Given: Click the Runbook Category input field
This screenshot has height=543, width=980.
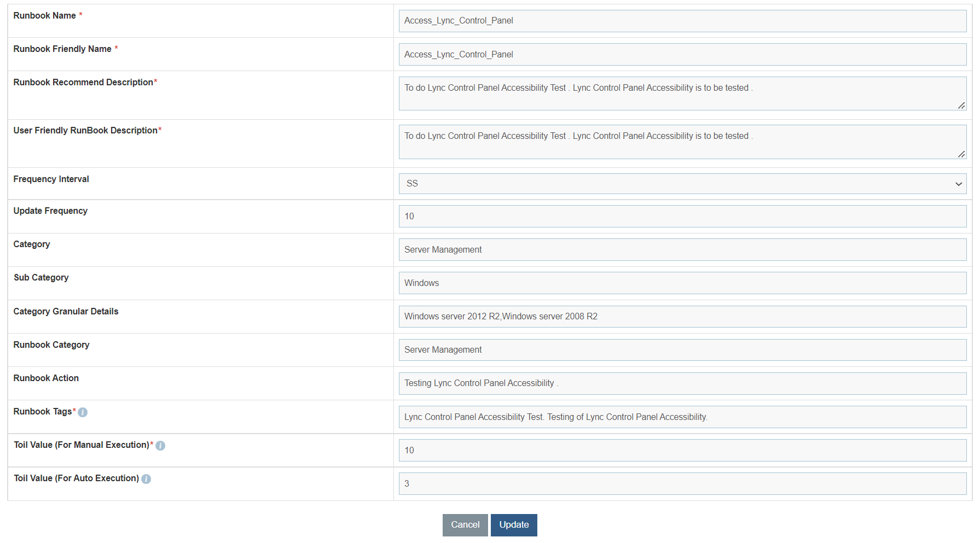Looking at the screenshot, I should [x=681, y=349].
